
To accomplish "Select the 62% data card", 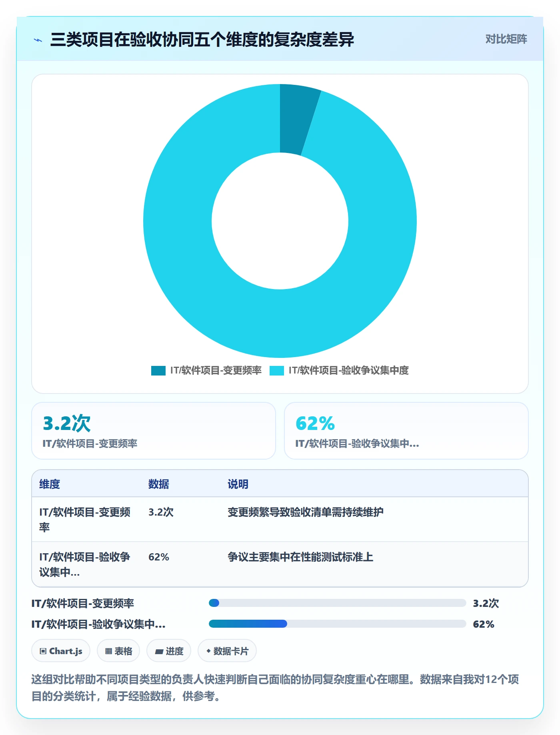I will [x=406, y=431].
